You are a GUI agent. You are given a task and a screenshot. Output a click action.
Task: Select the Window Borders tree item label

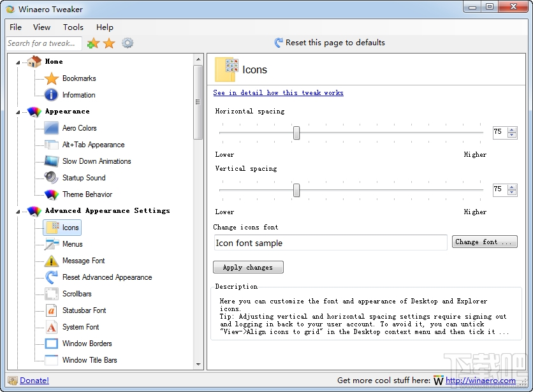87,344
